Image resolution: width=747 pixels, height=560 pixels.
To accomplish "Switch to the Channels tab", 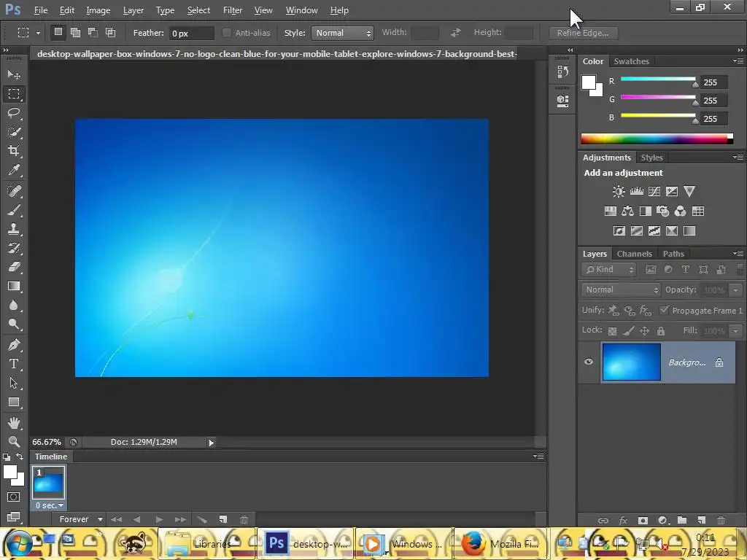I will point(634,254).
